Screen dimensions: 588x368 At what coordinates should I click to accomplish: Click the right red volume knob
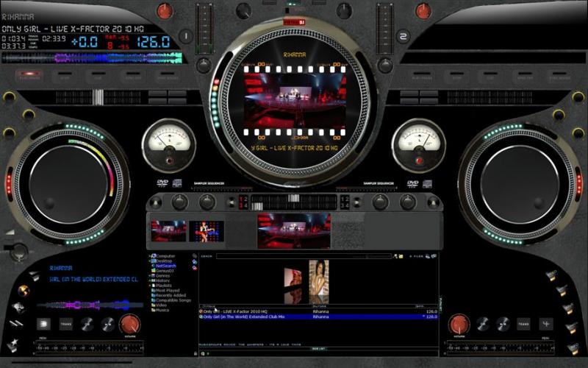(x=459, y=324)
